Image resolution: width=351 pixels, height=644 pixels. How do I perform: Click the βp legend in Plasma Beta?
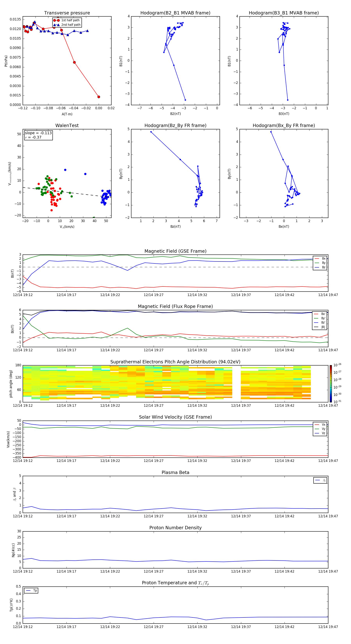click(x=320, y=480)
